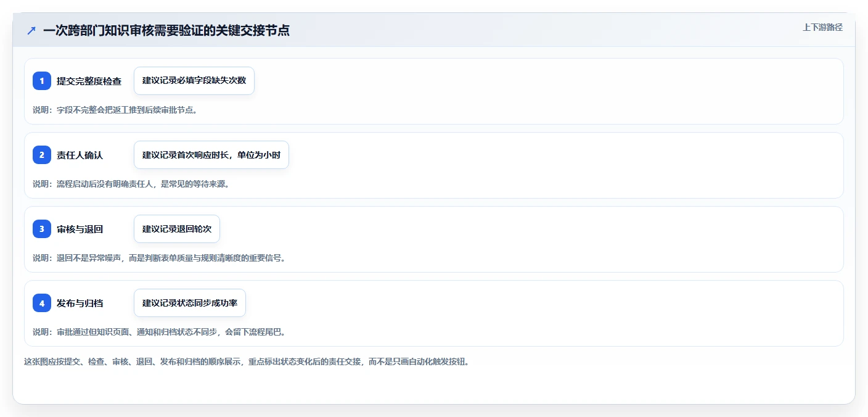Image resolution: width=868 pixels, height=417 pixels.
Task: Select the 提交完整度检查 step heading
Action: [x=89, y=81]
